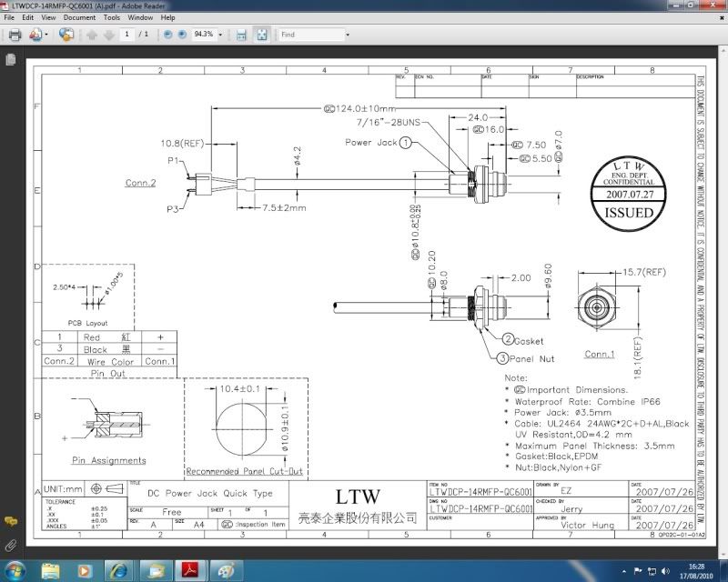
Task: Close the document with menu-bar X
Action: click(722, 17)
